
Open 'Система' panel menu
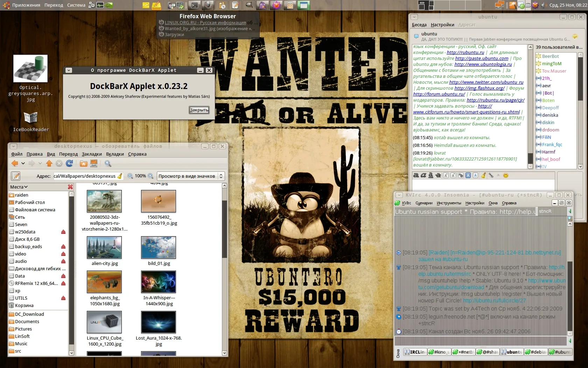pos(76,5)
